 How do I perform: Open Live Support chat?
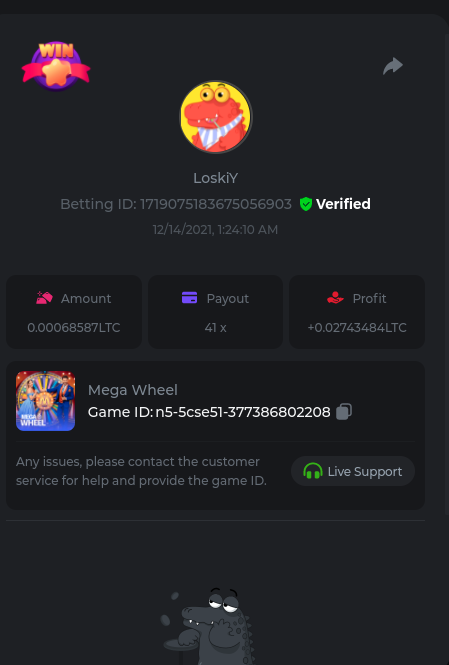point(353,471)
